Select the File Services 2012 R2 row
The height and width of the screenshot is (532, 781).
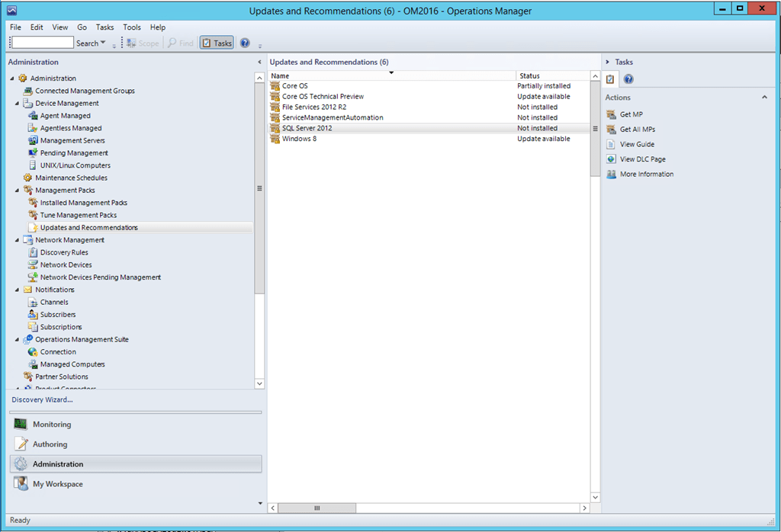point(429,107)
